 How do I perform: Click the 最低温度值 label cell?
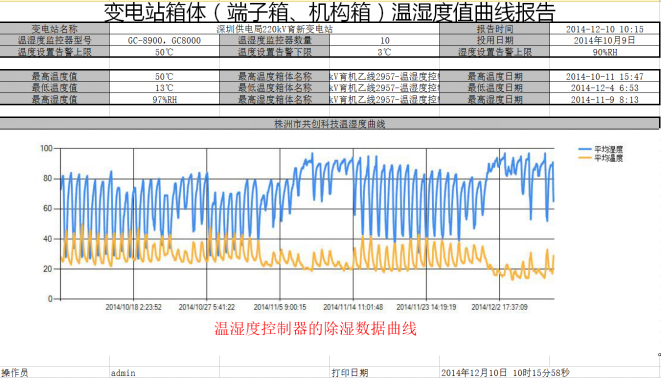(x=54, y=88)
